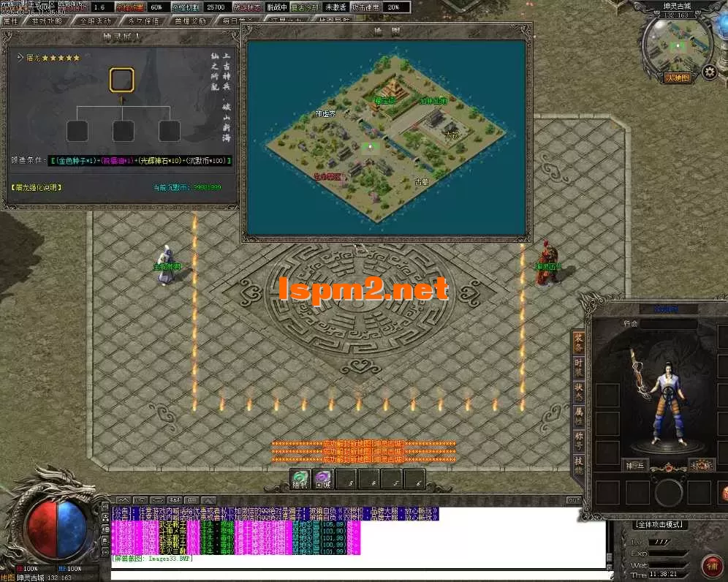Select empty quick slot number 3
The image size is (728, 582).
coord(346,480)
